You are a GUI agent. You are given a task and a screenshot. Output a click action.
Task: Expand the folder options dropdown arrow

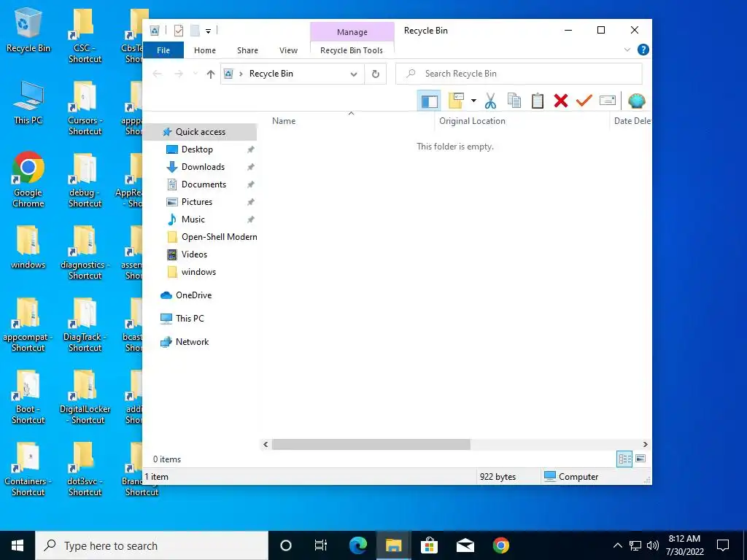(473, 101)
